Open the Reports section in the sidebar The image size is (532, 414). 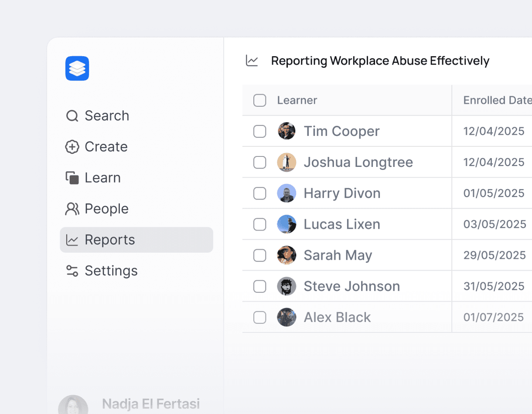tap(110, 239)
